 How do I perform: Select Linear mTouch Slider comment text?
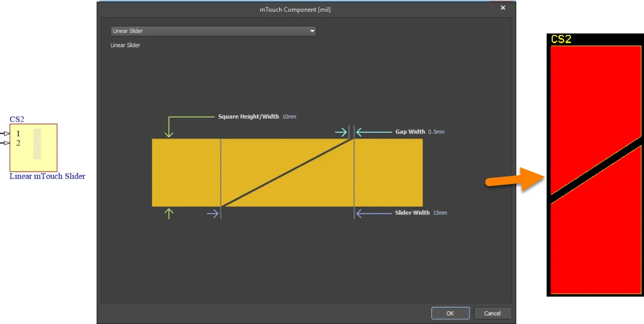pyautogui.click(x=47, y=176)
